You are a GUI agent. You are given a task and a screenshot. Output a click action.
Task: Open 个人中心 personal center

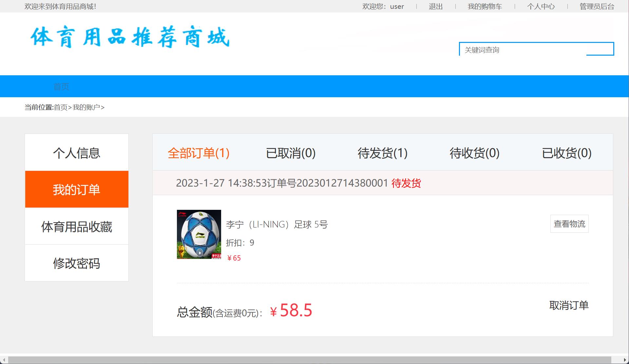(541, 6)
